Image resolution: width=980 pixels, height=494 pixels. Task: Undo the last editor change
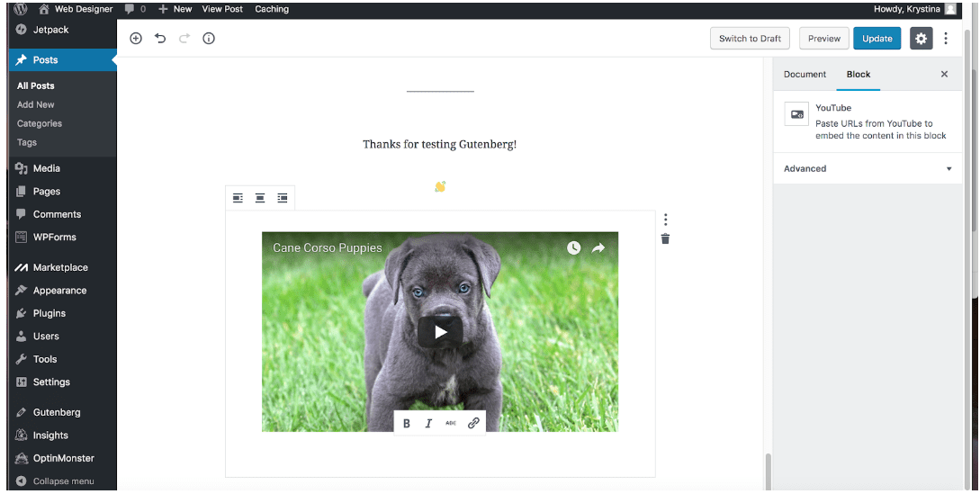point(160,38)
